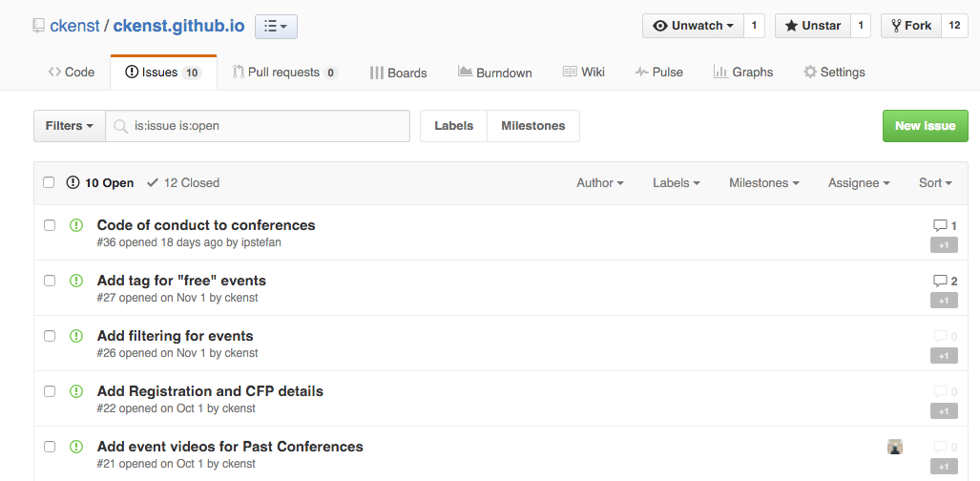
Task: Tick checkbox for Add event videos issue
Action: (x=50, y=447)
